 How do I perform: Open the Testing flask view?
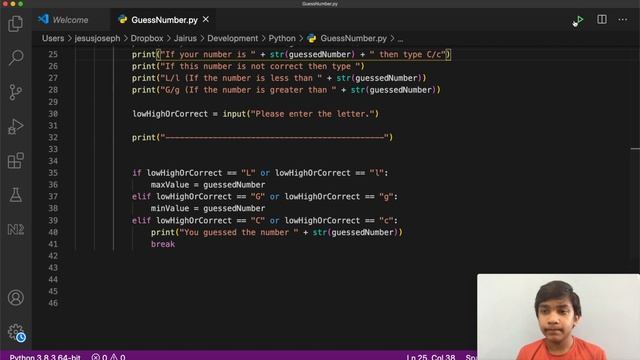coord(16,195)
